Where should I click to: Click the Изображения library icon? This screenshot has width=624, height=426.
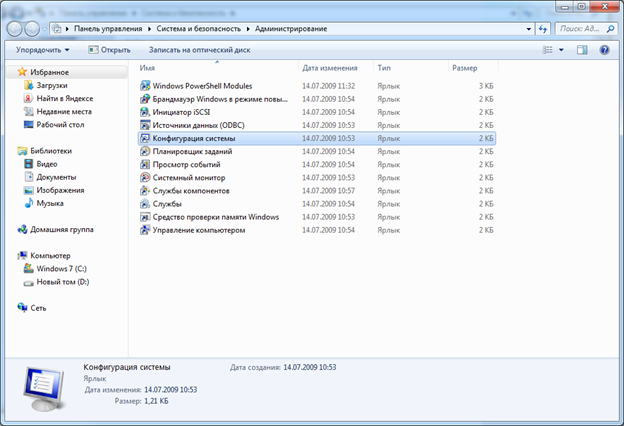click(x=29, y=190)
